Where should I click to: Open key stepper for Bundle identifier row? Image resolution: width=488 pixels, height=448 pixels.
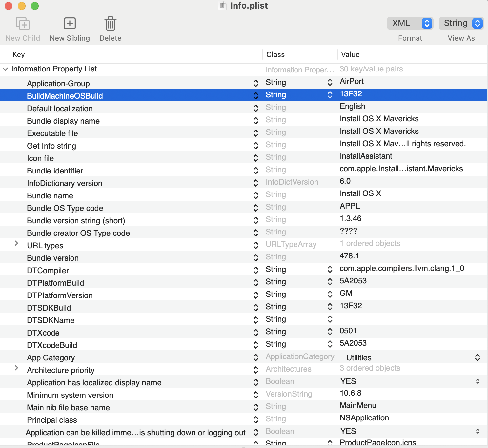pos(256,171)
